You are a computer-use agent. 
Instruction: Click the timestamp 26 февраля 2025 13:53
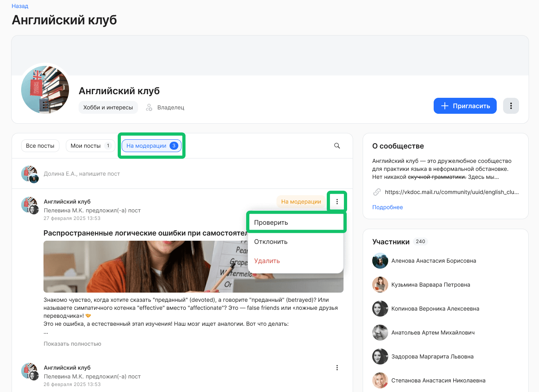coord(72,384)
